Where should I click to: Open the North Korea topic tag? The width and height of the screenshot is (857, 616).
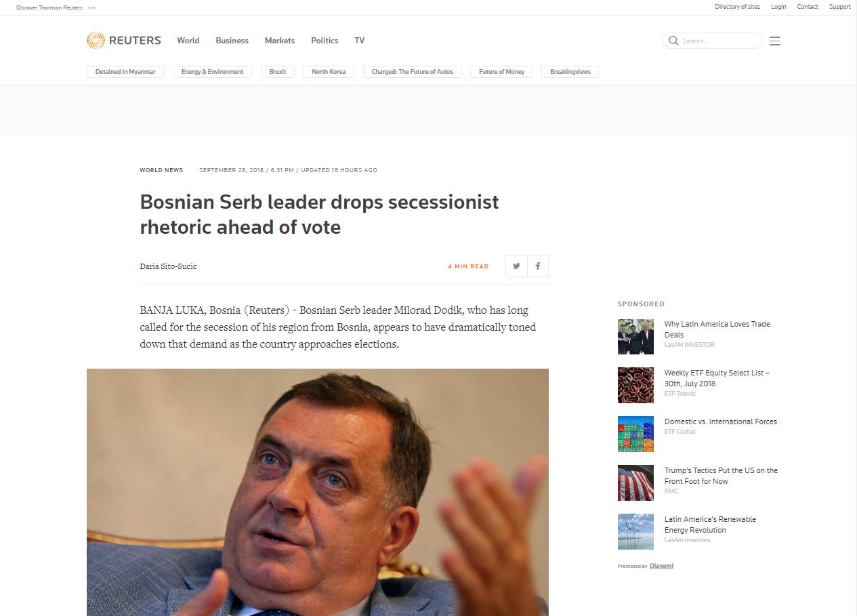click(329, 72)
